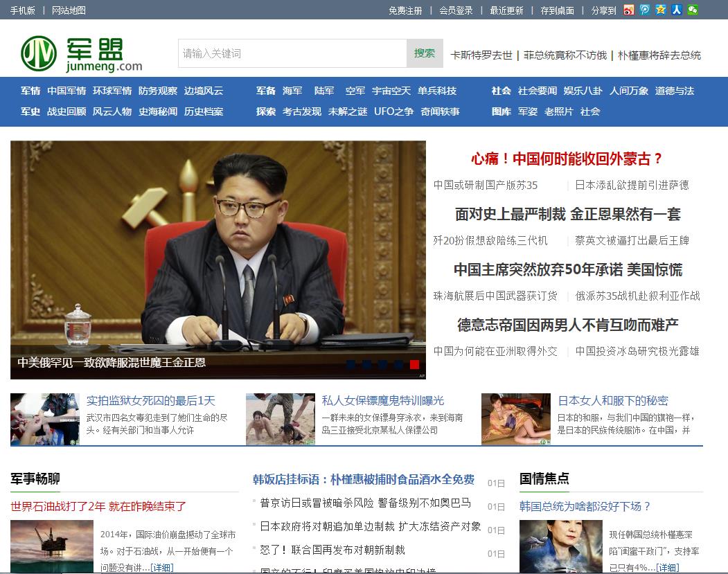728x574 pixels.
Task: Share to QQ Zone star icon
Action: [661, 10]
